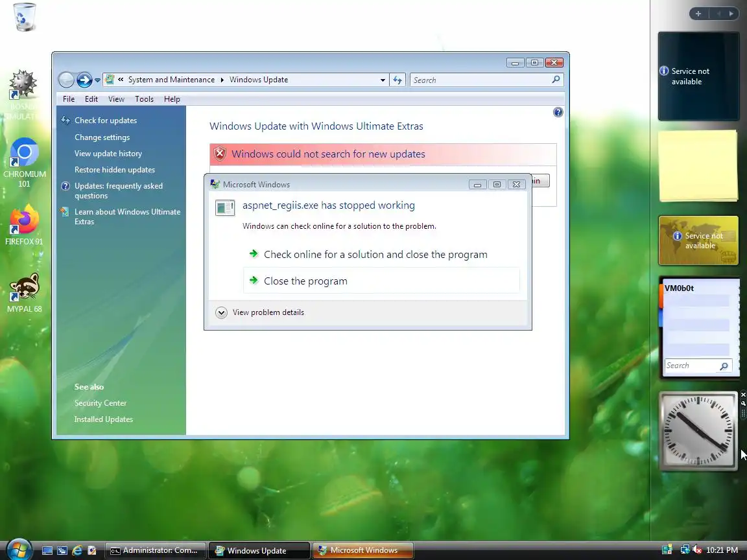
Task: Click System and Maintenance breadcrumb
Action: click(171, 80)
